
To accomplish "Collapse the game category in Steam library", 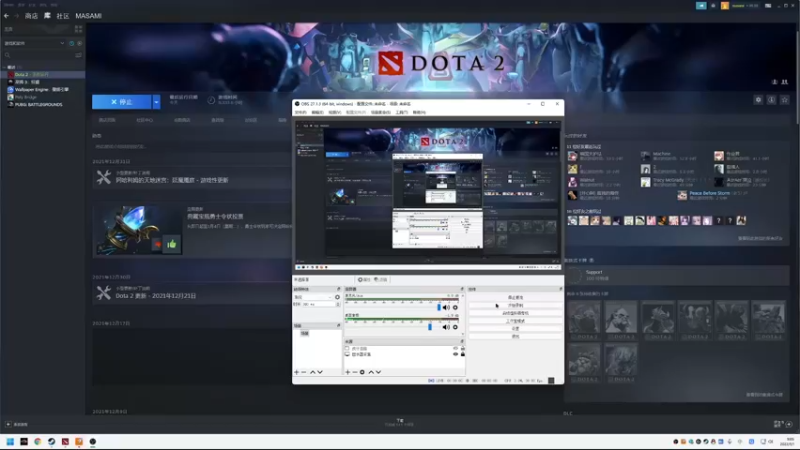I will point(5,67).
